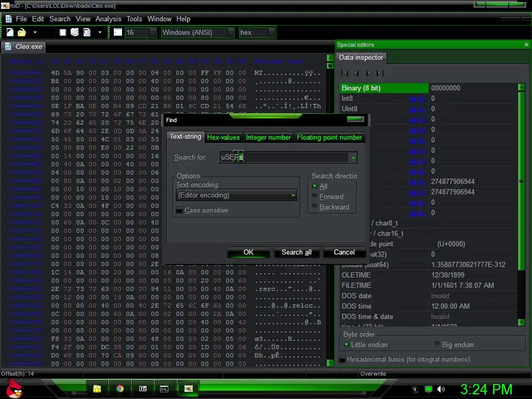Select the Data inspector tab
The width and height of the screenshot is (532, 399).
[x=361, y=58]
